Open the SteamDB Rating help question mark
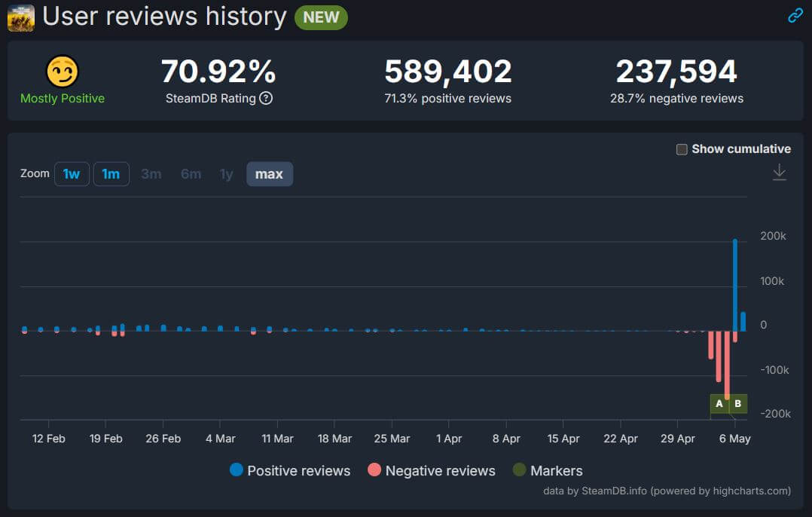812x517 pixels. tap(266, 98)
